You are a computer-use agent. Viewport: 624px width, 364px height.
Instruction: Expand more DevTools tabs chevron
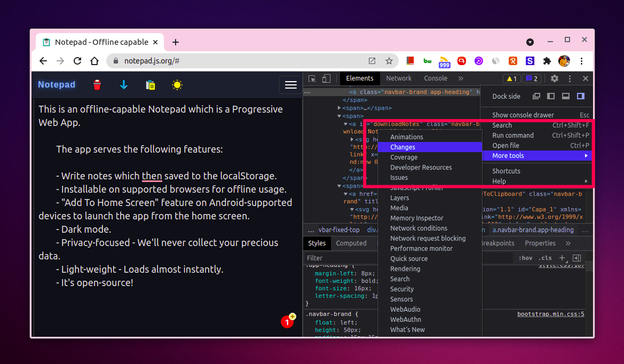pyautogui.click(x=461, y=78)
